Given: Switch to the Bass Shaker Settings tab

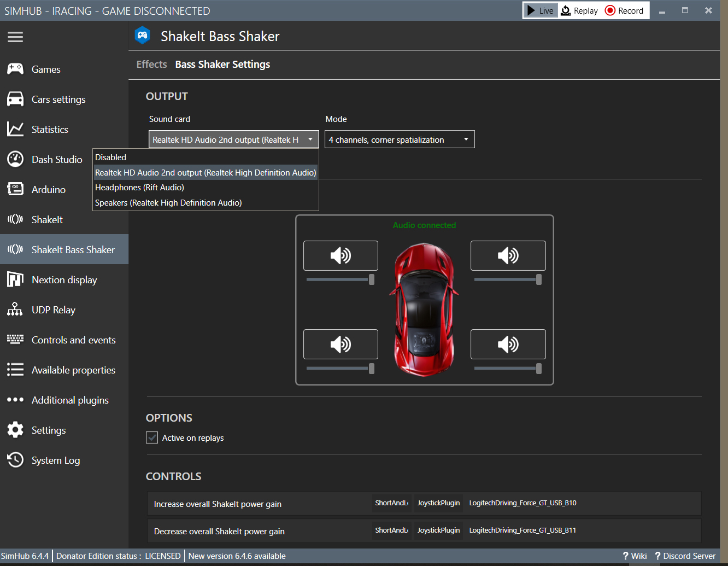Looking at the screenshot, I should pyautogui.click(x=222, y=64).
